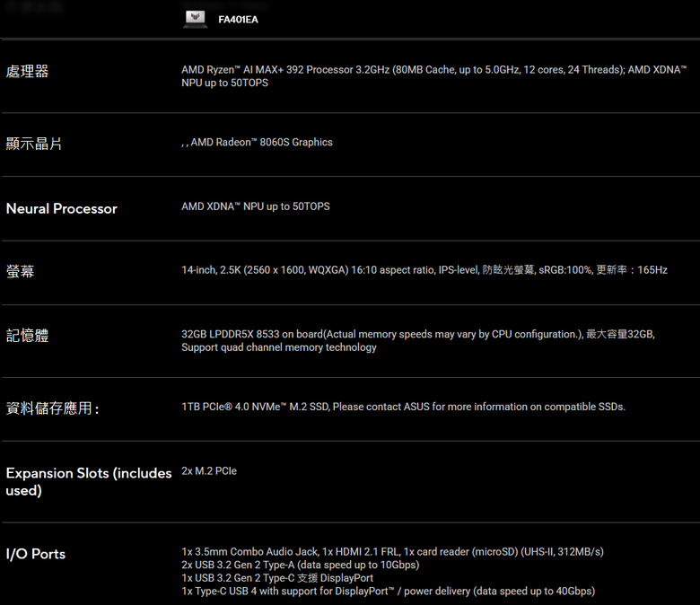Select the 顯示晶片 row label

point(34,144)
